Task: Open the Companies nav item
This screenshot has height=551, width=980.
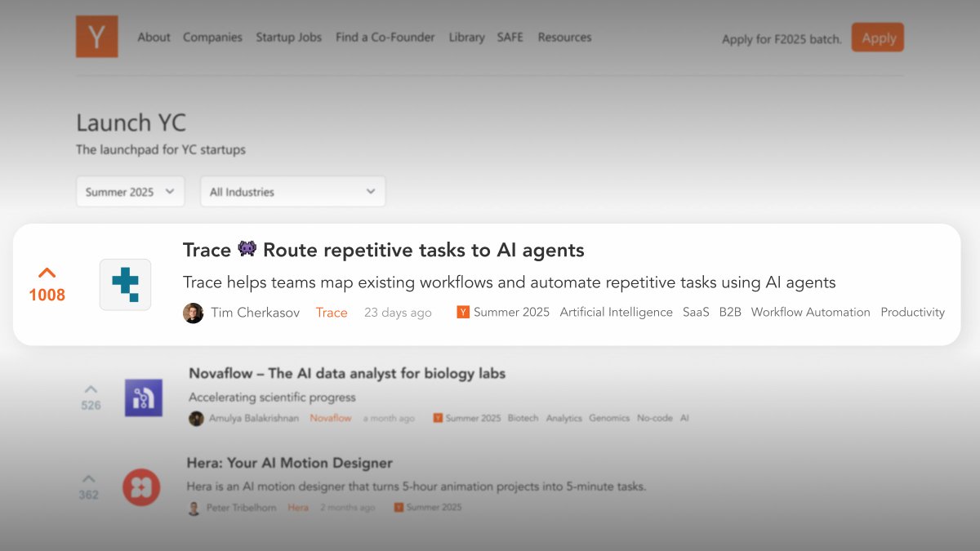Action: coord(212,38)
